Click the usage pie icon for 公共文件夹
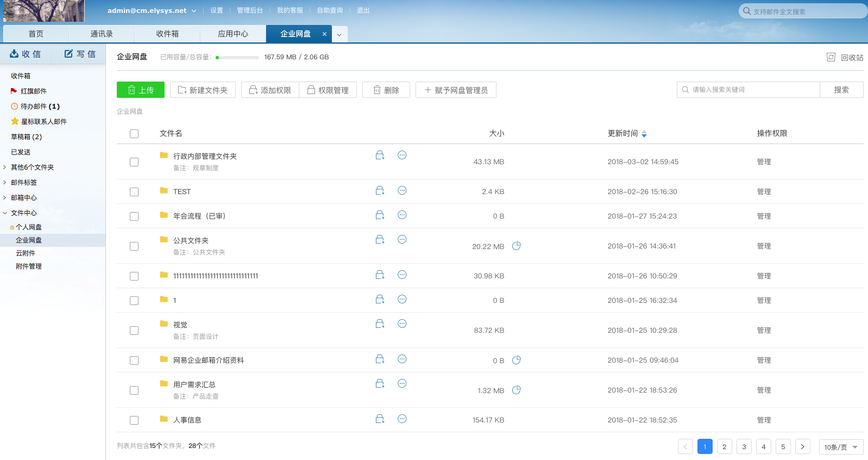This screenshot has width=868, height=460. pos(517,246)
